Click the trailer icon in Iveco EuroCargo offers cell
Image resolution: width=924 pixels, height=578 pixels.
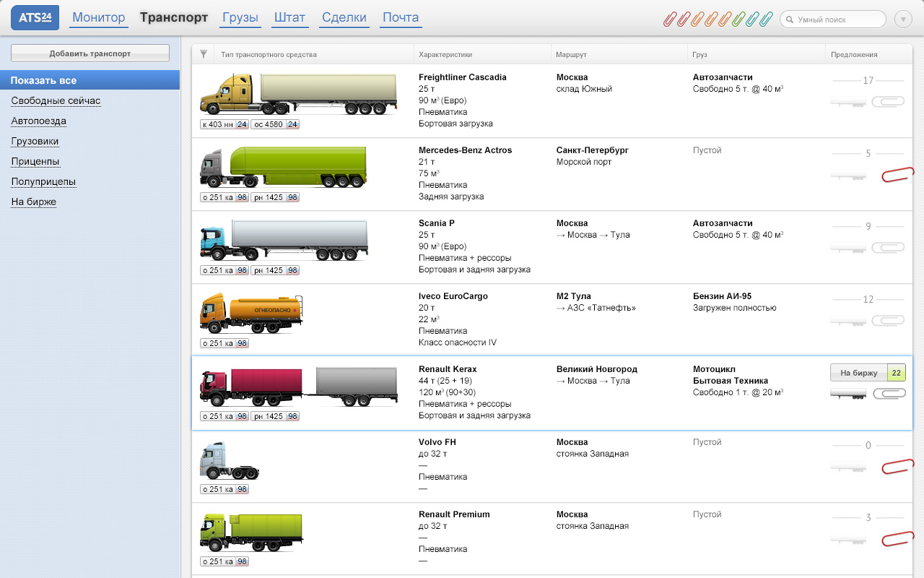click(847, 322)
